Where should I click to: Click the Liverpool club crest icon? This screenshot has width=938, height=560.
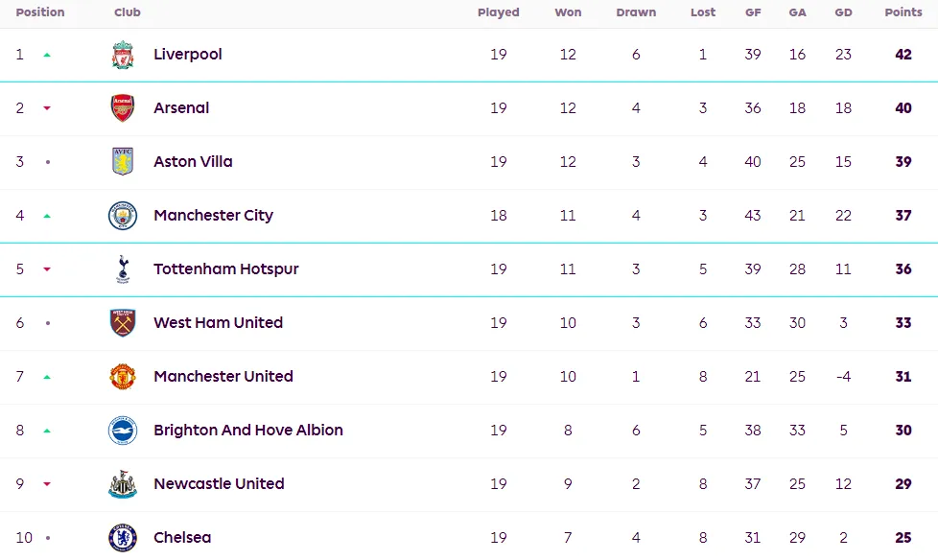pos(123,55)
